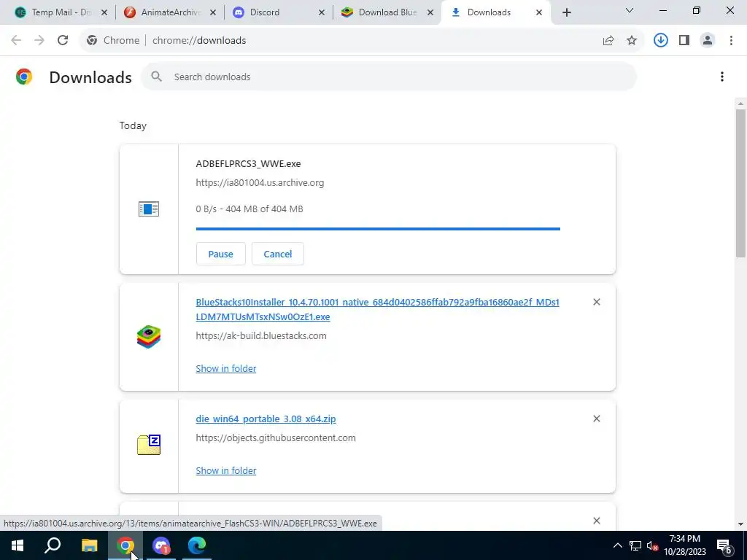The width and height of the screenshot is (747, 560).
Task: Open Windows taskbar search
Action: (x=53, y=545)
